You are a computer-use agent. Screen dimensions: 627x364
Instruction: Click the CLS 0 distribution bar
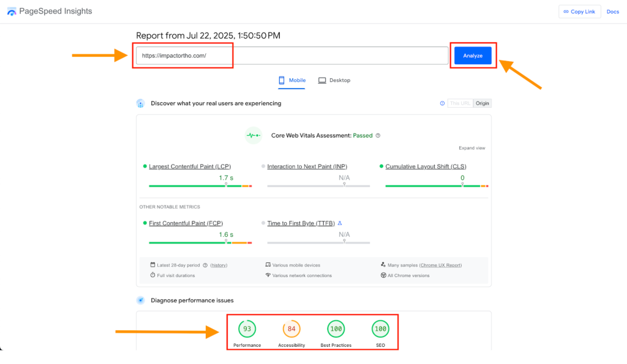click(x=437, y=186)
